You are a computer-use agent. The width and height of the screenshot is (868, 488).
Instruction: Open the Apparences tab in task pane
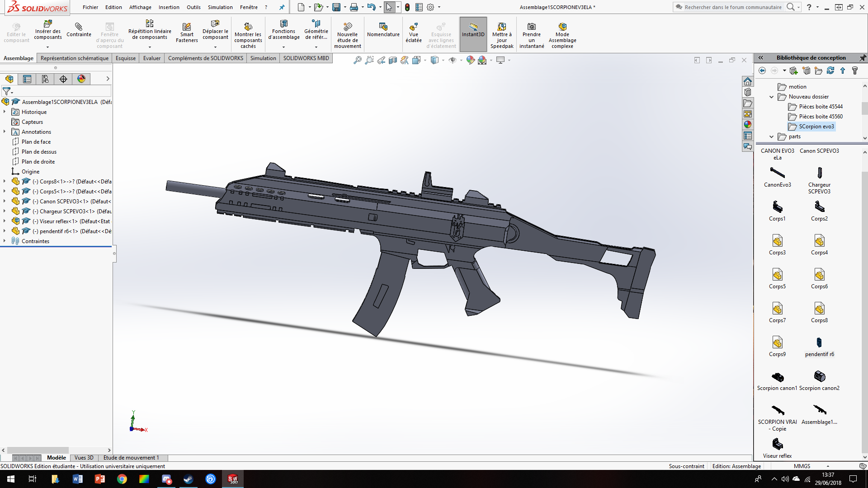pos(748,125)
